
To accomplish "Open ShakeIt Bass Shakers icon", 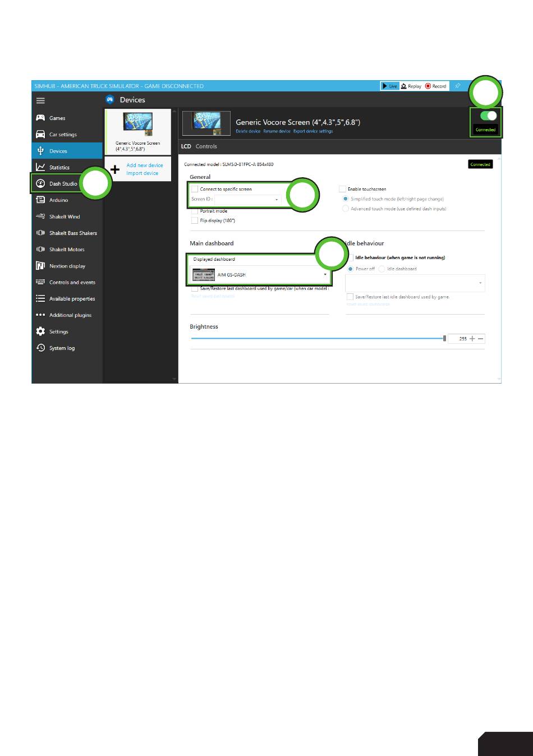I will (40, 233).
